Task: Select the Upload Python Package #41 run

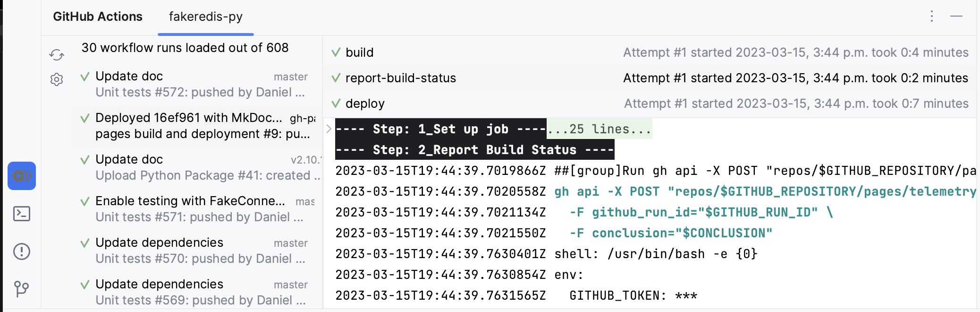Action: point(197,167)
